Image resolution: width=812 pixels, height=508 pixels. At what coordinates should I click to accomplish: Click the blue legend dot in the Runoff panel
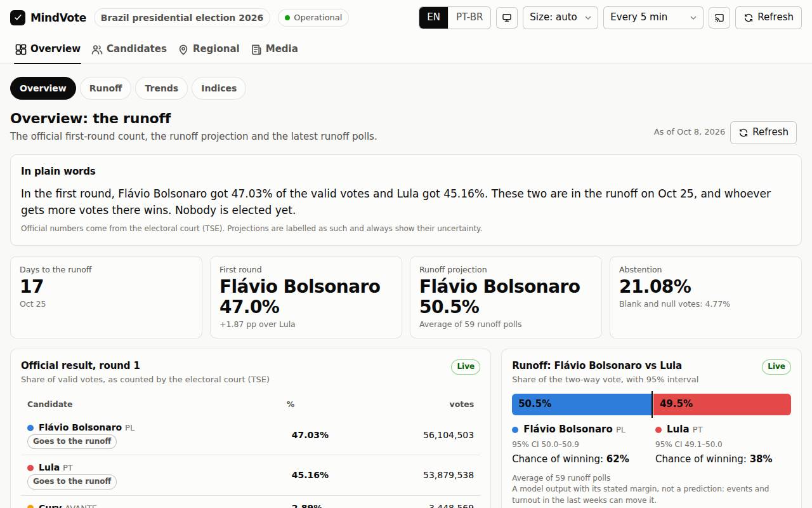tap(515, 430)
